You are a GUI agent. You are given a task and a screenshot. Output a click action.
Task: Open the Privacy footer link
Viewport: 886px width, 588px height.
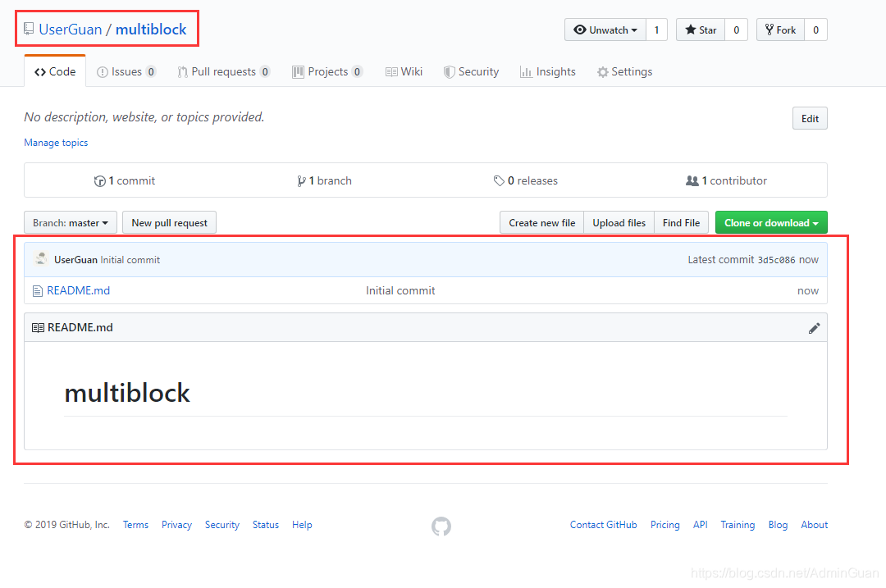[x=177, y=525]
